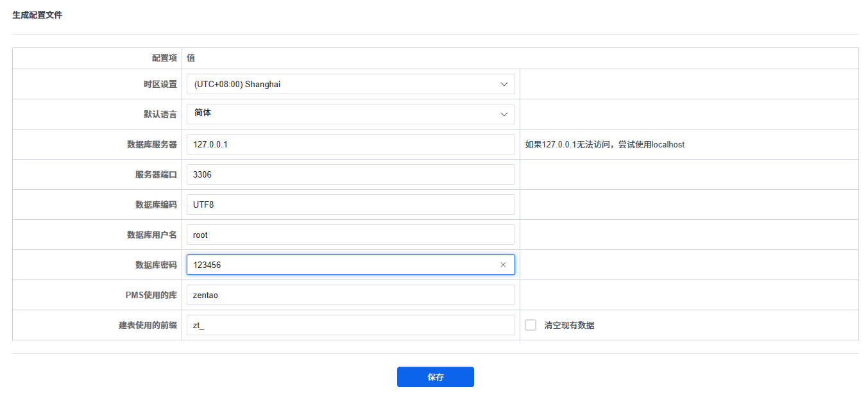The image size is (868, 400).
Task: Click the 生成配置文件 page heading
Action: pos(37,15)
